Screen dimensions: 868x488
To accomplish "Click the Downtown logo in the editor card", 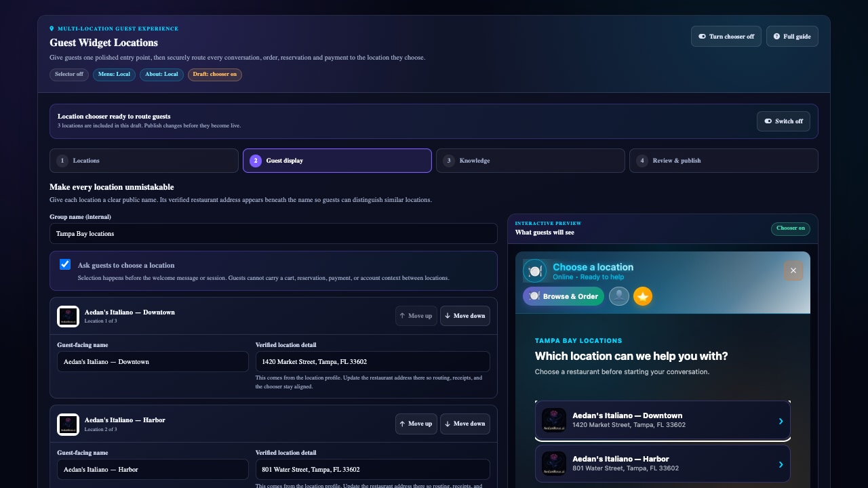I will (x=68, y=317).
